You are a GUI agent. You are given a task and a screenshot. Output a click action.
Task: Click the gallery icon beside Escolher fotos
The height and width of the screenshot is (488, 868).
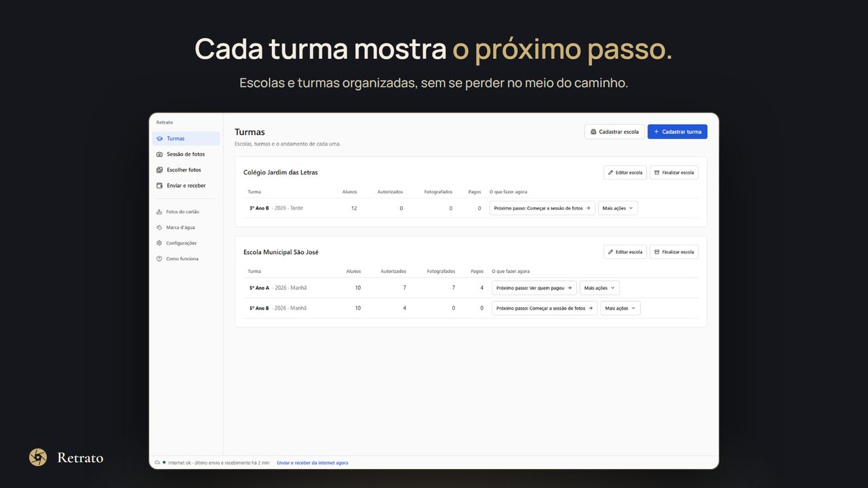pyautogui.click(x=159, y=169)
